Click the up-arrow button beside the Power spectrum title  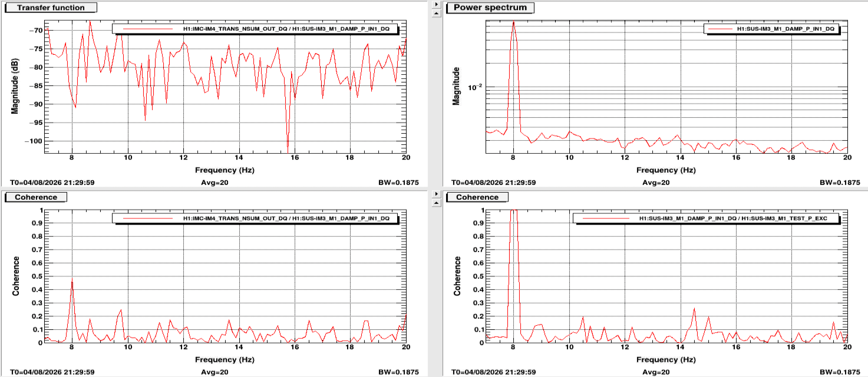coord(436,14)
